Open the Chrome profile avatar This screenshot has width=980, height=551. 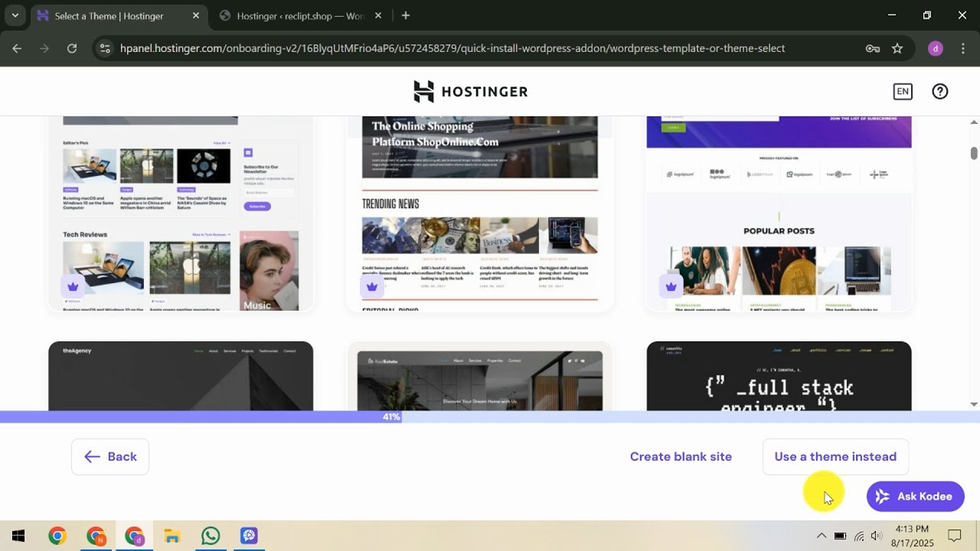[935, 48]
